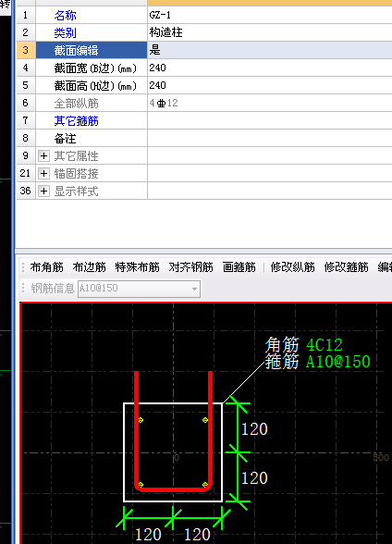This screenshot has width=392, height=544.
Task: Click the empty 备注 value cell
Action: pyautogui.click(x=270, y=138)
